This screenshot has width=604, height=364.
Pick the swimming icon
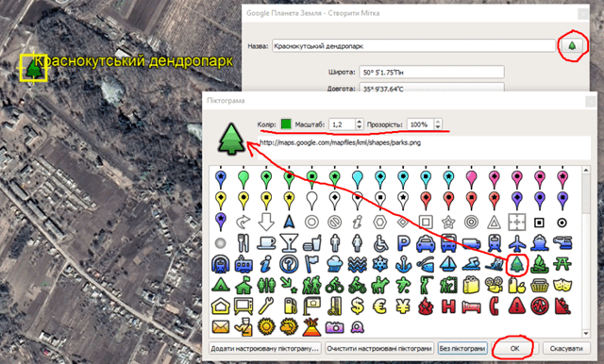pos(471,264)
